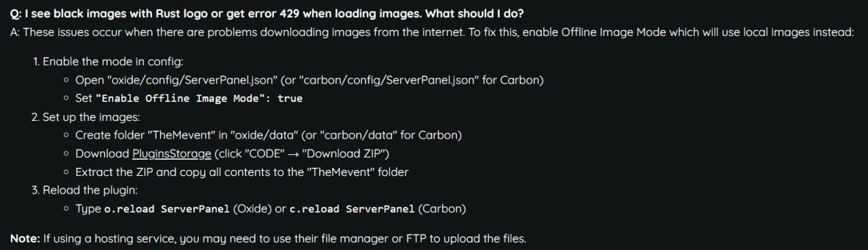Click the hollow bullet before "Type o.reload"

[x=66, y=209]
